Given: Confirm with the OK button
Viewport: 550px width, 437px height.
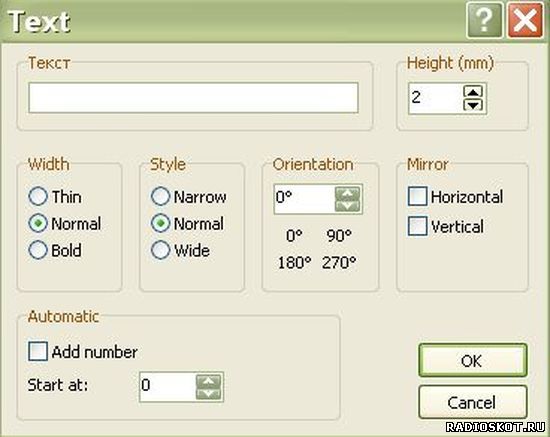Looking at the screenshot, I should pos(473,361).
